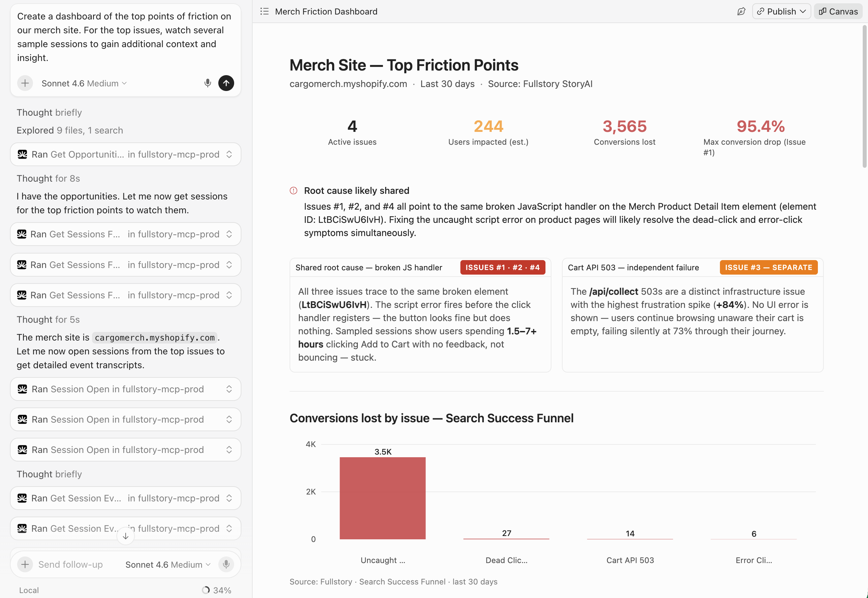Click the Merch Site — Top Friction Points heading

point(404,65)
